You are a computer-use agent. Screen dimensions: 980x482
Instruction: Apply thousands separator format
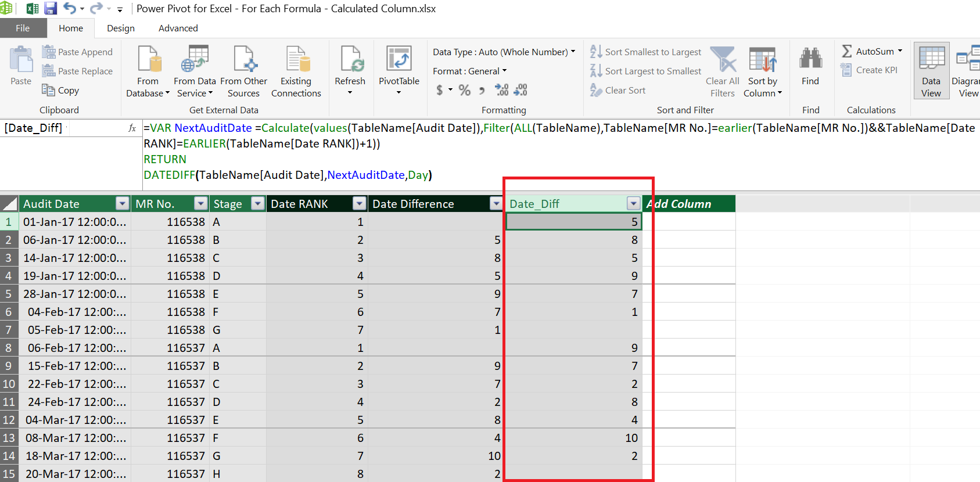[482, 90]
